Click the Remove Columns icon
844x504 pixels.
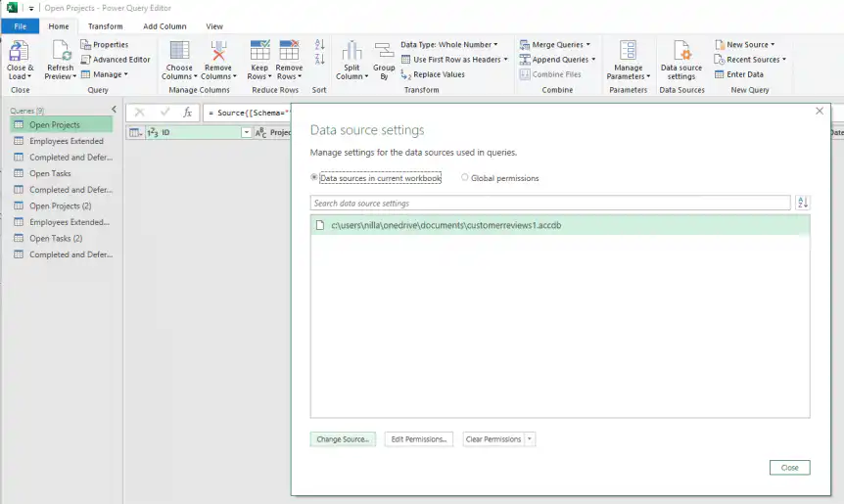(x=218, y=51)
